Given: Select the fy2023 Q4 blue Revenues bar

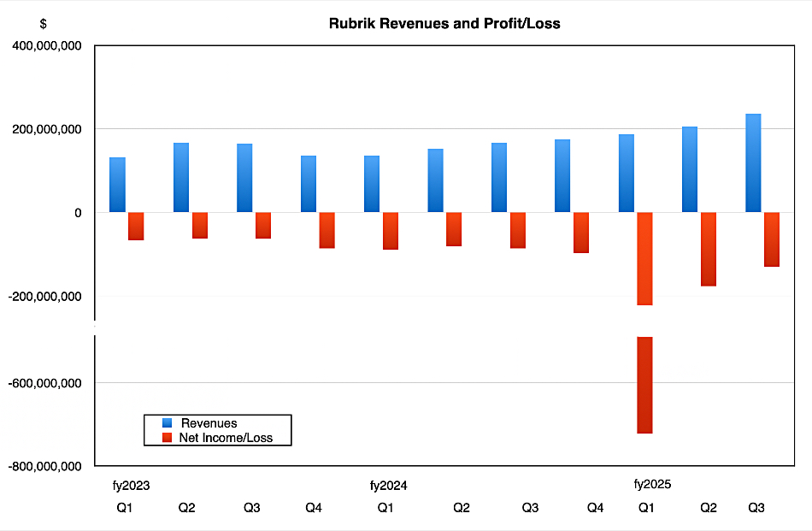Looking at the screenshot, I should coord(309,184).
